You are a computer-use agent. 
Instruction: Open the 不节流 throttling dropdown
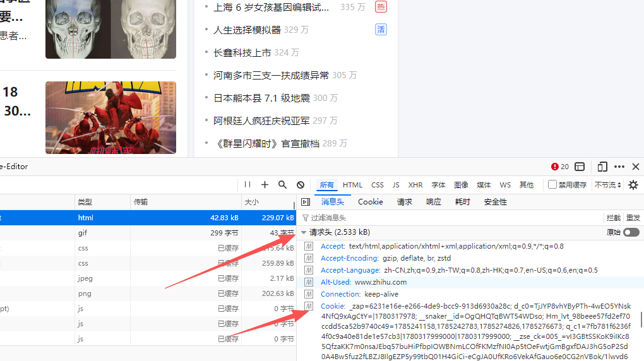608,185
